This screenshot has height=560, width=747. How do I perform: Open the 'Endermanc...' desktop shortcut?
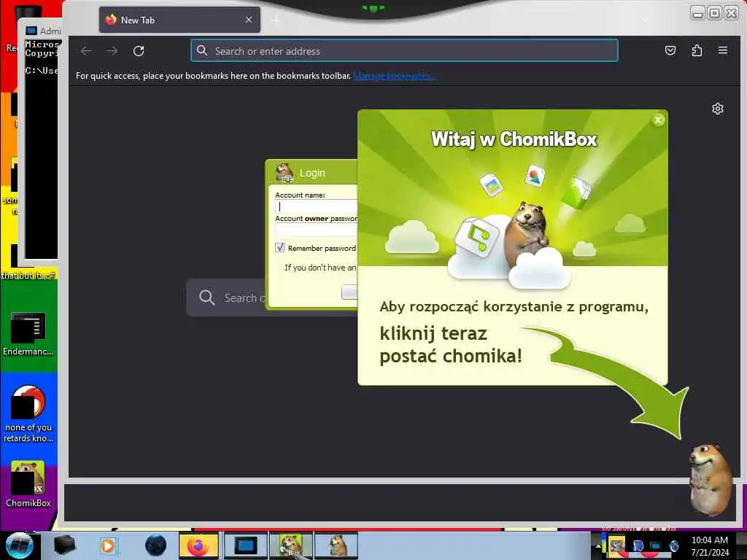(x=28, y=334)
